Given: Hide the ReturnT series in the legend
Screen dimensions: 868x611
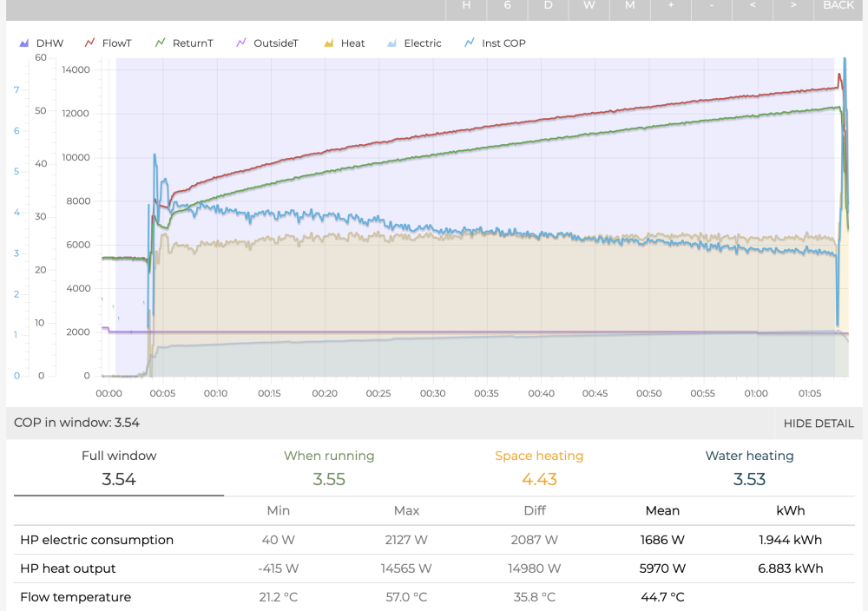Looking at the screenshot, I should (184, 43).
